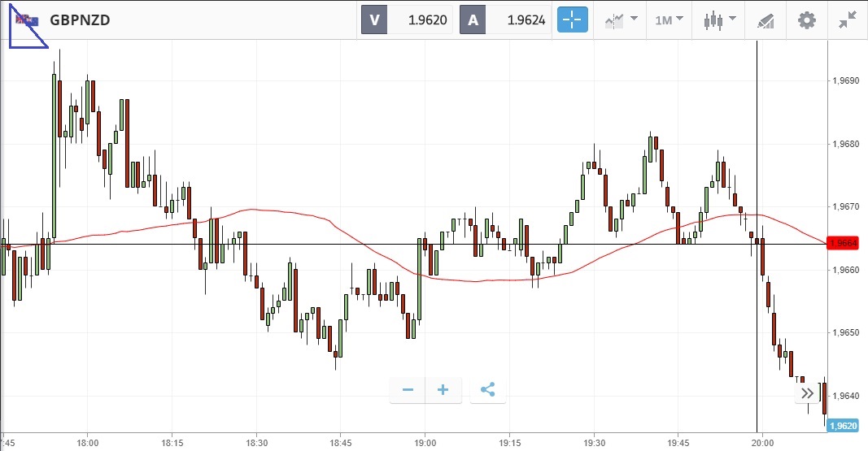Open the 1M timeframe dropdown
868x451 pixels.
[670, 20]
